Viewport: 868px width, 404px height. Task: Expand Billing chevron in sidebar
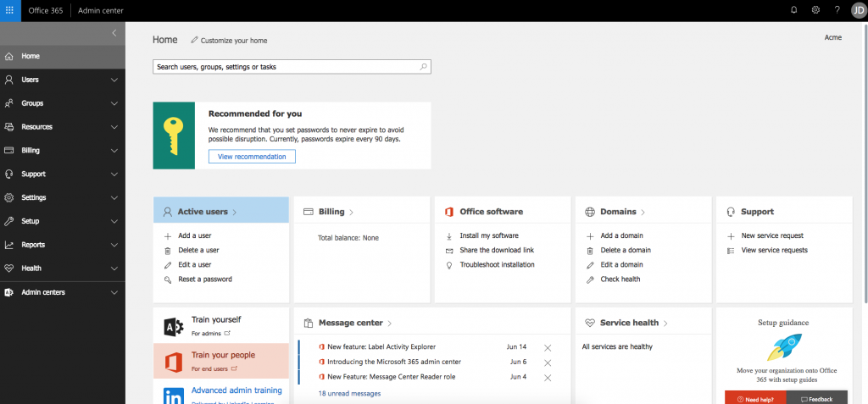[114, 151]
